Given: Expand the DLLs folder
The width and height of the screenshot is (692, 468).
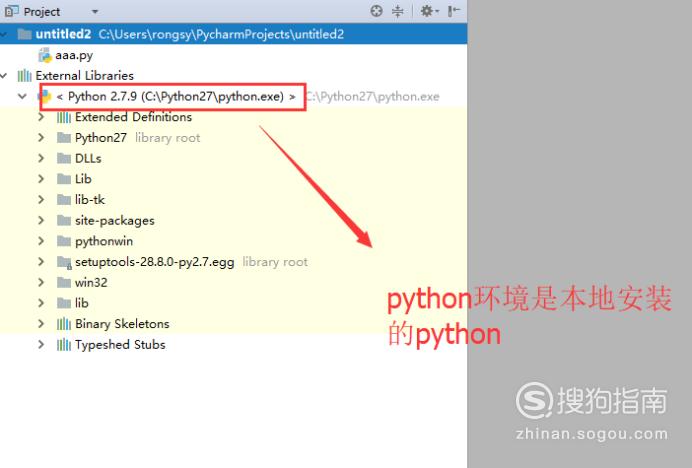Looking at the screenshot, I should [41, 158].
